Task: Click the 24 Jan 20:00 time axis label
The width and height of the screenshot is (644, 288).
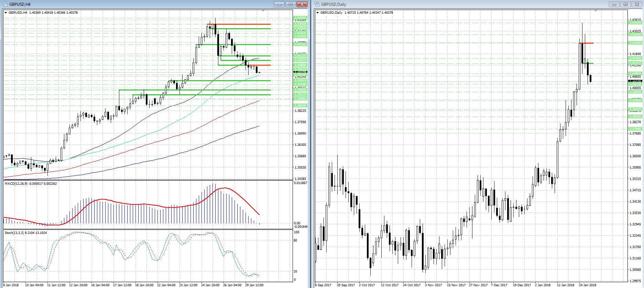Action: click(x=210, y=285)
